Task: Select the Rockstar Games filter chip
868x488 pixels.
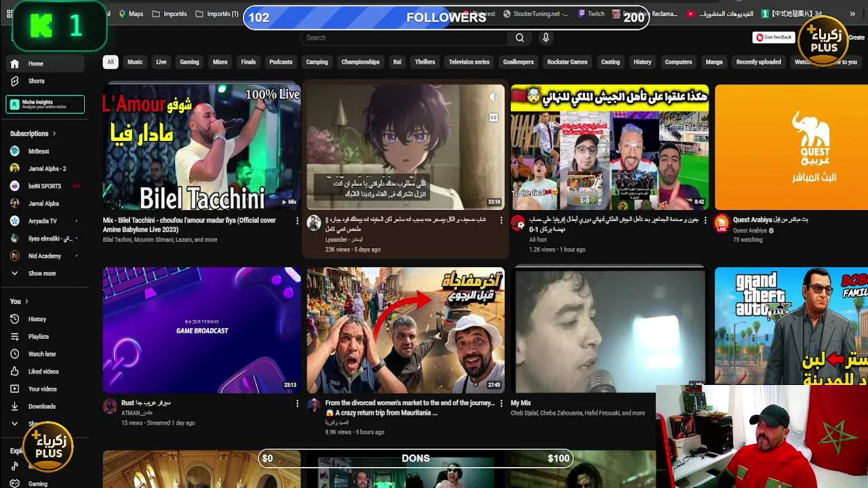Action: (567, 62)
